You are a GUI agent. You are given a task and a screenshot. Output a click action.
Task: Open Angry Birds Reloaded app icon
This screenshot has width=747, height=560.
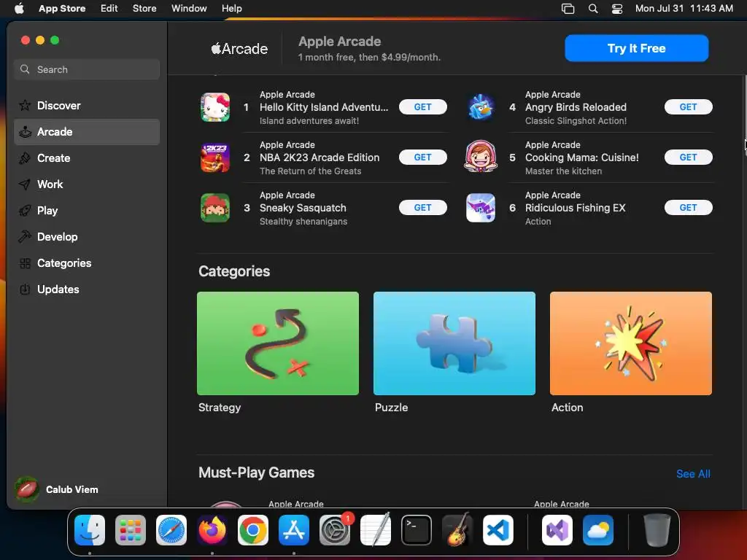pyautogui.click(x=480, y=107)
